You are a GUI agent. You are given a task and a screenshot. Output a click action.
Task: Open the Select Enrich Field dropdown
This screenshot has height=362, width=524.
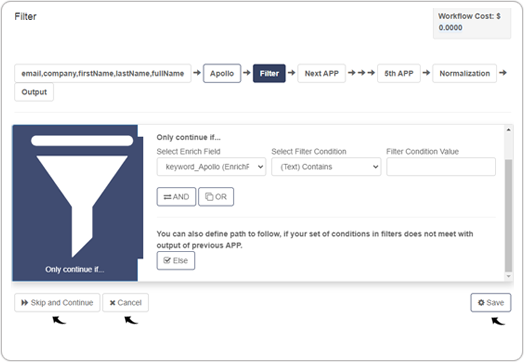[x=211, y=167]
